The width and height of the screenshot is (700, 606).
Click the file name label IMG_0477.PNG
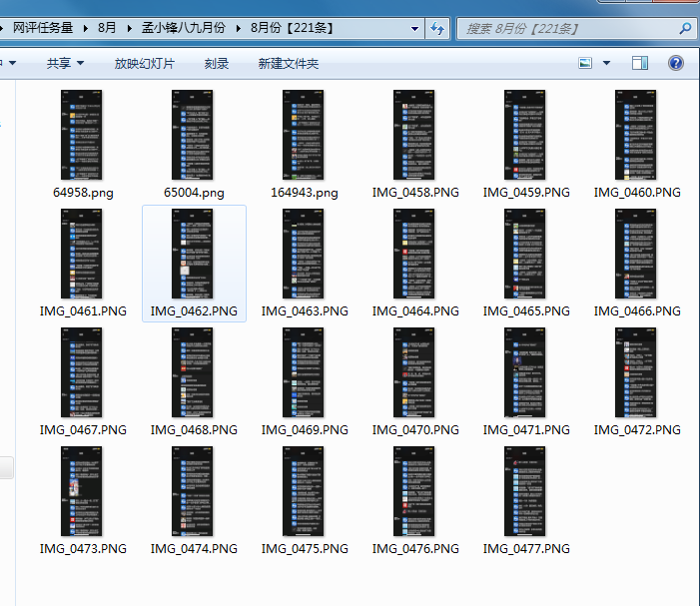(x=526, y=548)
